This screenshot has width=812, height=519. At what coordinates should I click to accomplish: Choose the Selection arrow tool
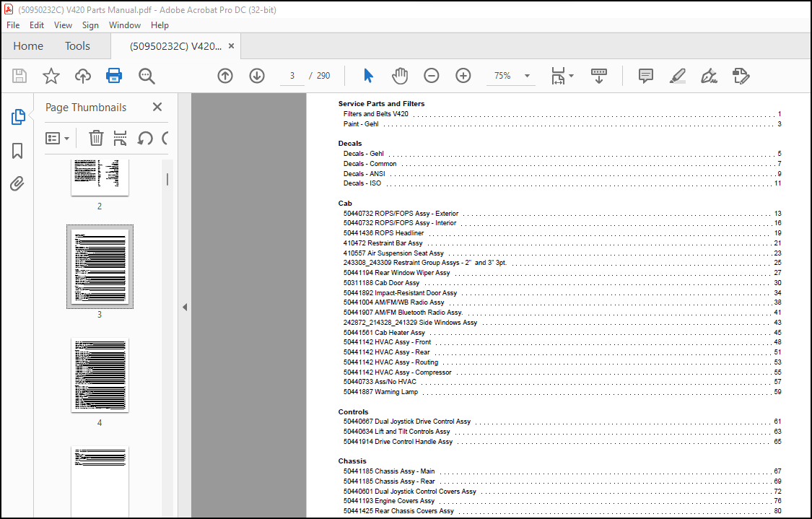click(368, 76)
